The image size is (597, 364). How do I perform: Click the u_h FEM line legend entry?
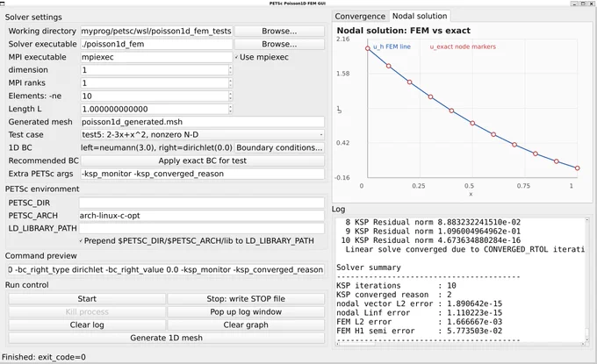(392, 46)
